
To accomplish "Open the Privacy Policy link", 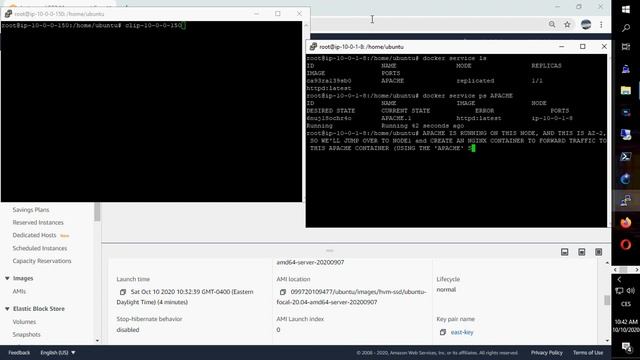I will 547,353.
